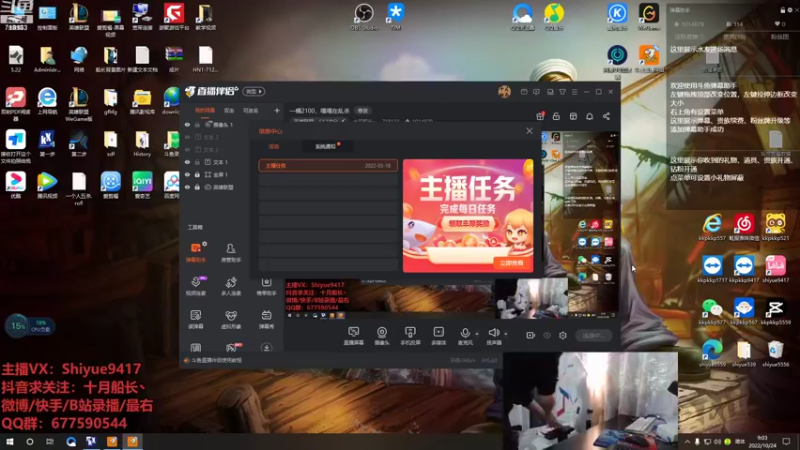This screenshot has width=800, height=450.
Task: Click the open padlock icon in toolbar
Action: (x=556, y=116)
